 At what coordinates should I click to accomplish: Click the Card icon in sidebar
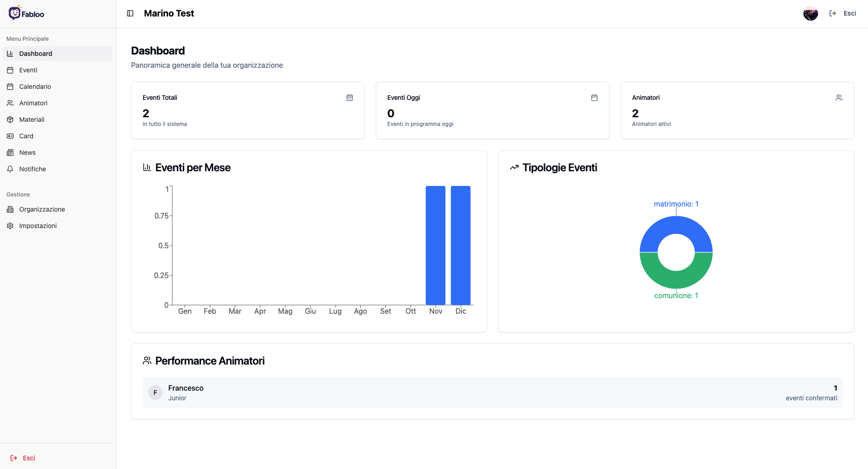10,136
